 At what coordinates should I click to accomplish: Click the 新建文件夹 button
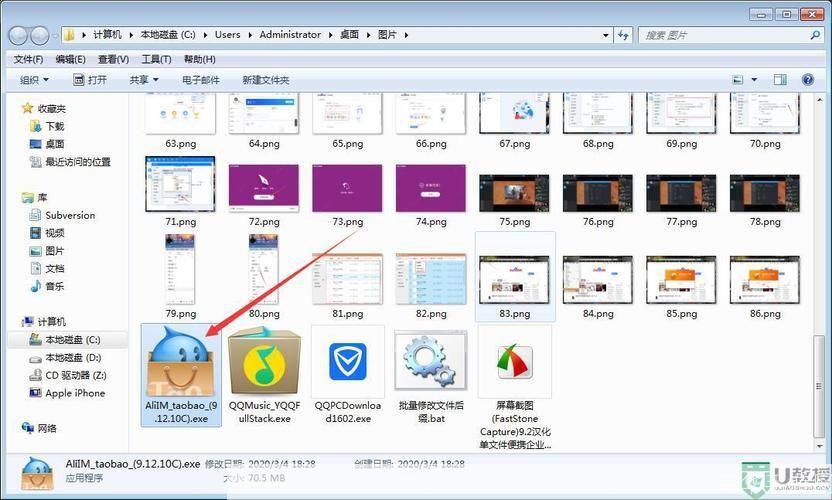(x=265, y=80)
